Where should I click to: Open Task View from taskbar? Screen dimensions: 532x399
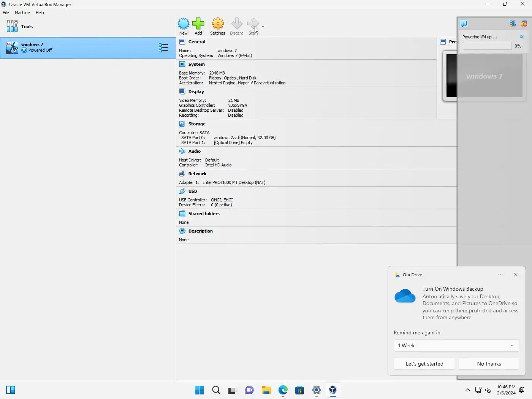tap(233, 390)
